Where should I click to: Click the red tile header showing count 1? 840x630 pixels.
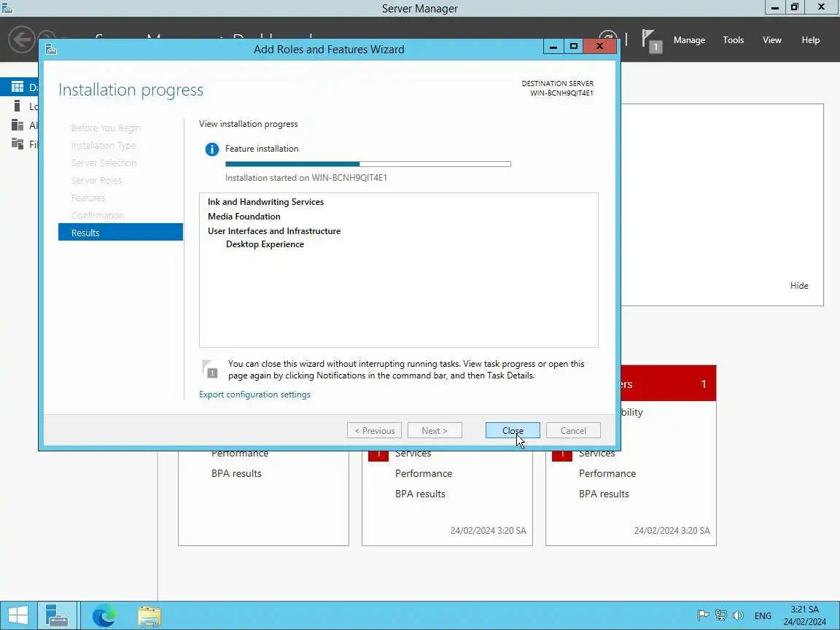click(x=669, y=384)
